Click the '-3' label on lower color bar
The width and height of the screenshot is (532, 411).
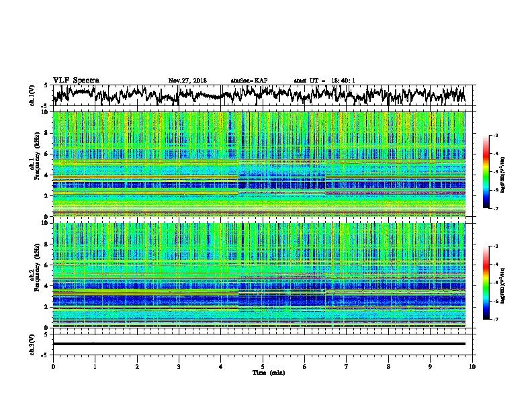(495, 246)
